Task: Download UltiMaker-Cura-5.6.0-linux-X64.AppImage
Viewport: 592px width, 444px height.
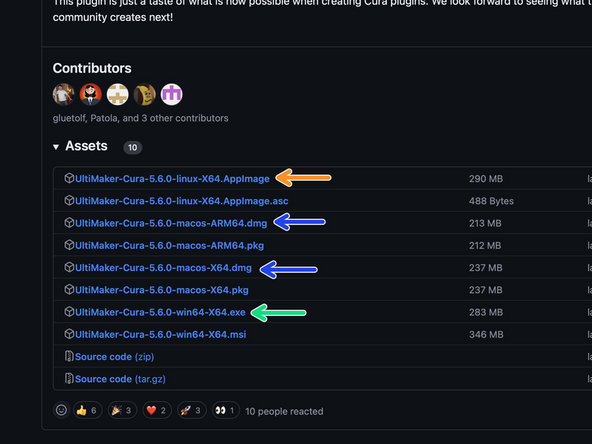Action: pos(172,179)
